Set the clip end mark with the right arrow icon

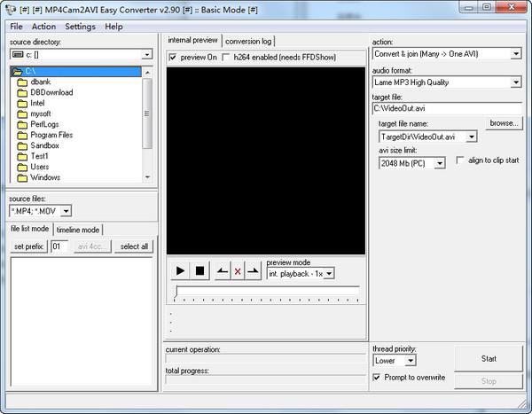coord(253,270)
